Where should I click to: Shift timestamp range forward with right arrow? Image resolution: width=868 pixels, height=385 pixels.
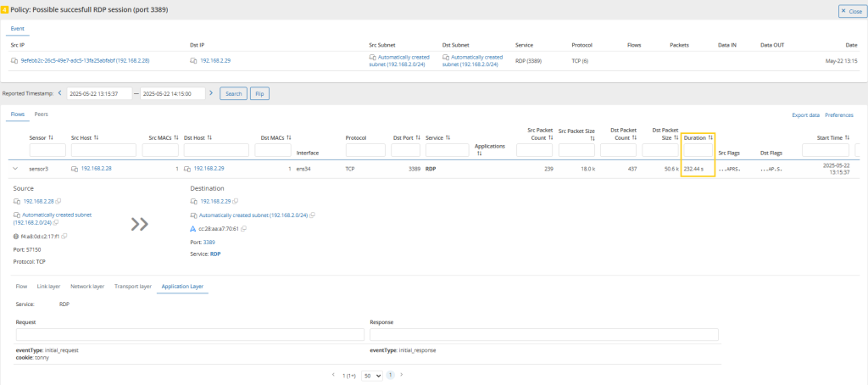(x=211, y=92)
